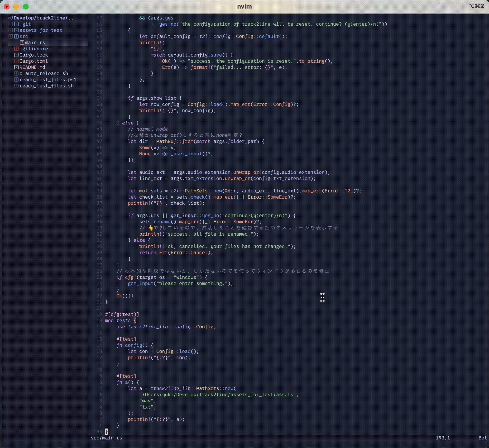Select the src folder name

(24, 36)
